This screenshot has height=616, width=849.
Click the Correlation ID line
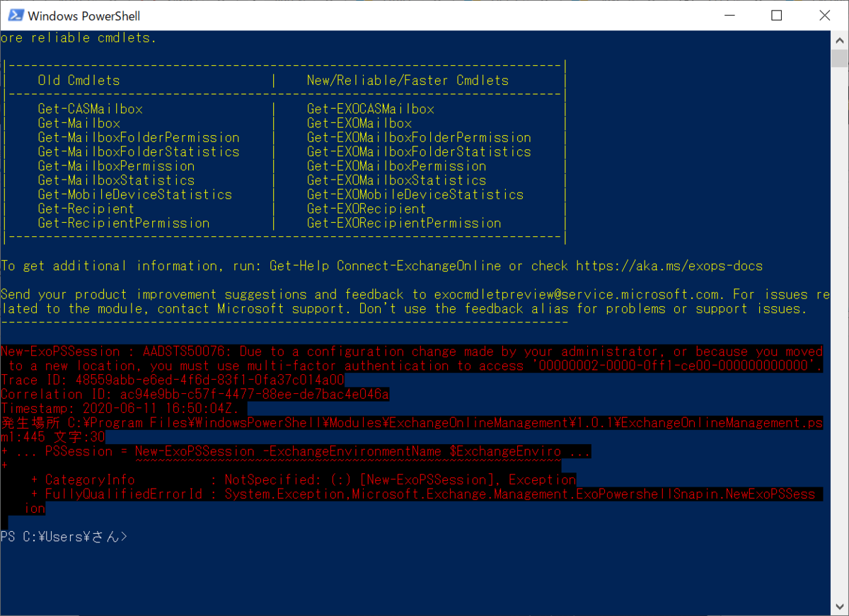(195, 394)
